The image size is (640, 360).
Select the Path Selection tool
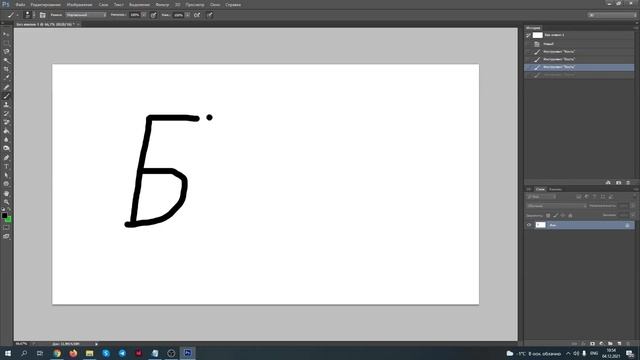click(x=6, y=175)
